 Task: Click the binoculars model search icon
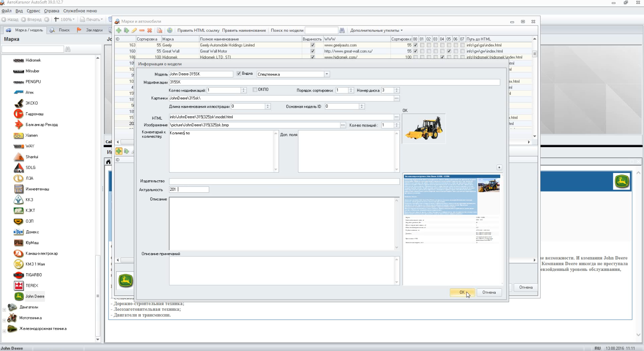point(342,30)
